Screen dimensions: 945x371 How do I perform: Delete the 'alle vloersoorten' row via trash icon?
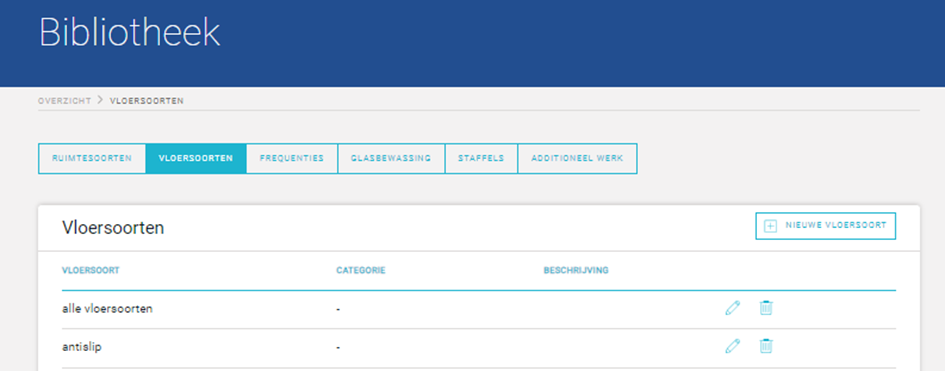pos(765,308)
